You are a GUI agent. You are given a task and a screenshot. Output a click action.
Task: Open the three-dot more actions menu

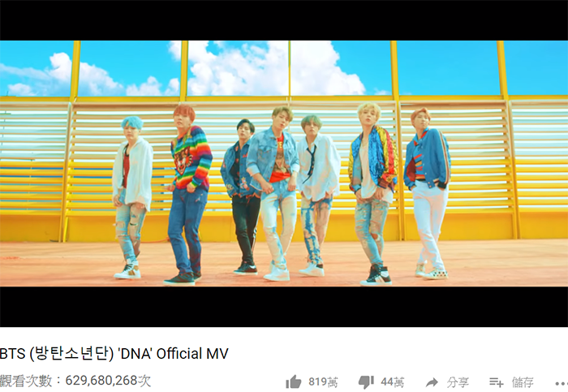(x=562, y=383)
